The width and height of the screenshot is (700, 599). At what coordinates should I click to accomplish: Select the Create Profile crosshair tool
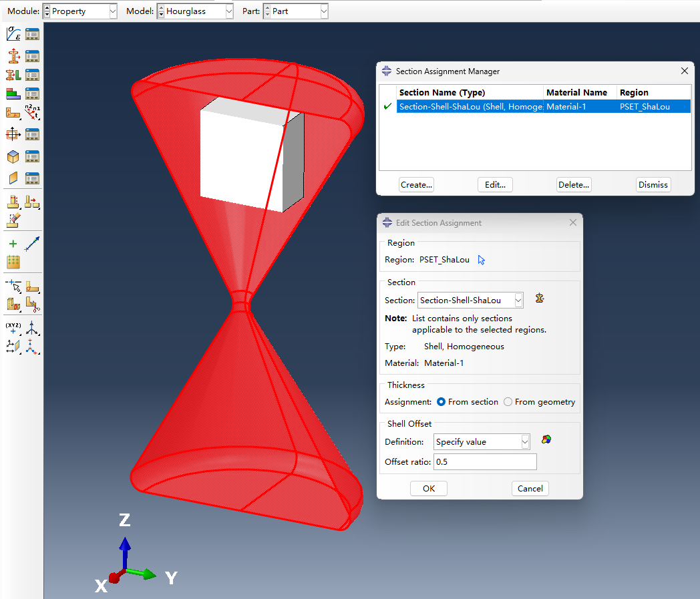[x=13, y=134]
